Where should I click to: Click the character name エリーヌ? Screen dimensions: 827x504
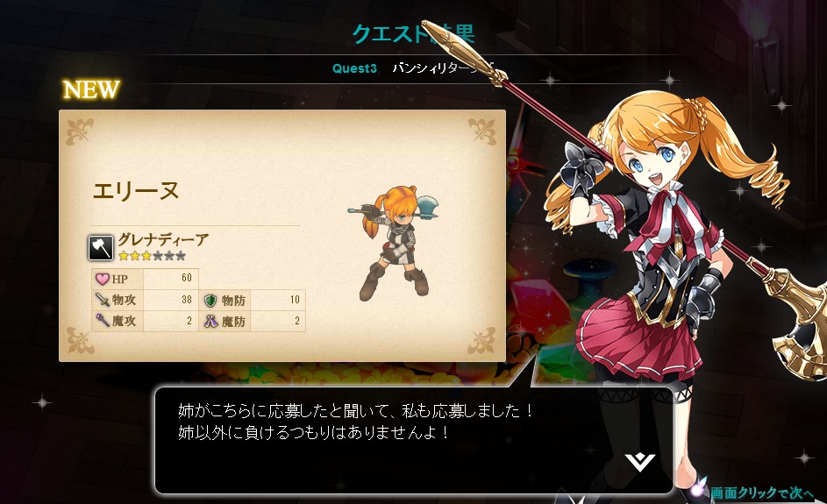point(136,191)
